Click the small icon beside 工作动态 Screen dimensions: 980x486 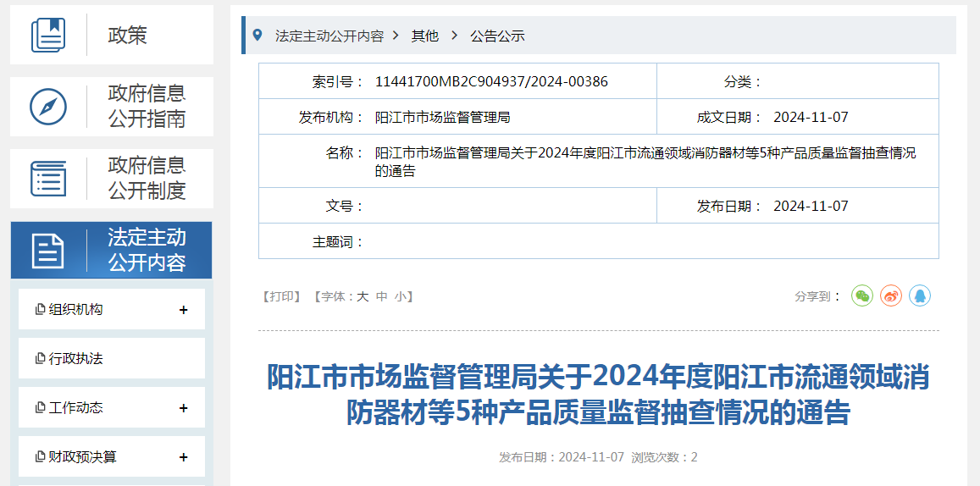tap(41, 408)
